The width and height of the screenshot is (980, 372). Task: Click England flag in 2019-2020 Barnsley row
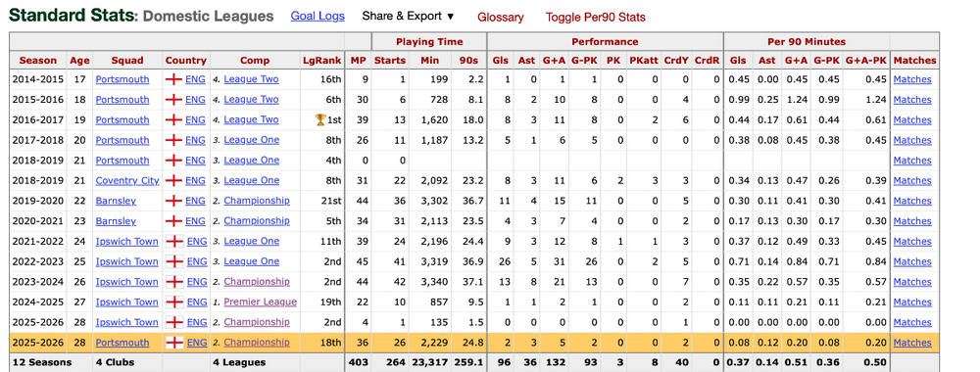click(x=173, y=201)
